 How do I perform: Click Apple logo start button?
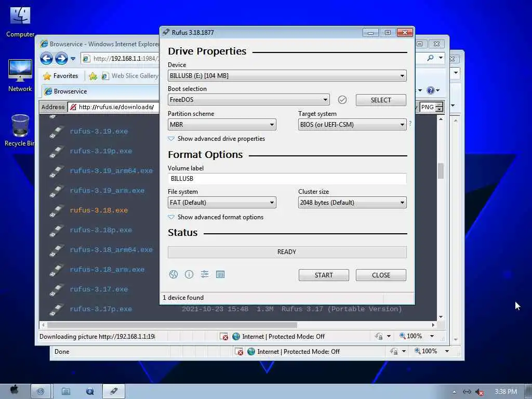(x=14, y=390)
